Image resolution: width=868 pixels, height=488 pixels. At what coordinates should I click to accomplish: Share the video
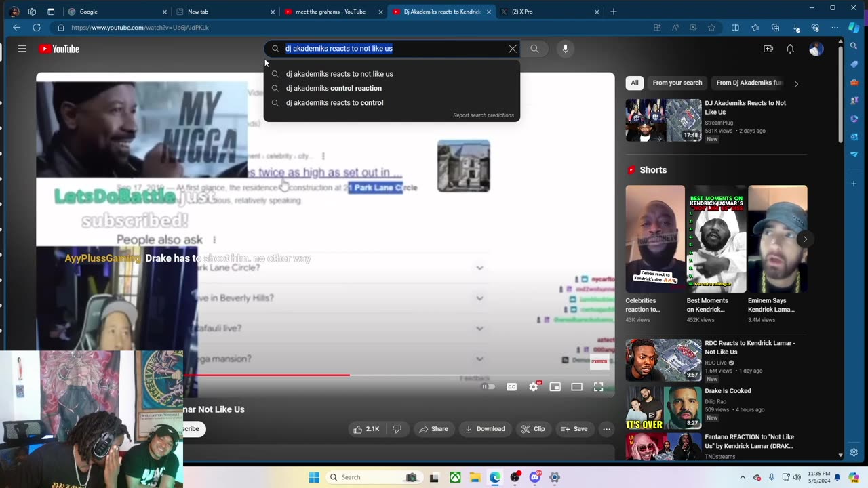tap(433, 429)
